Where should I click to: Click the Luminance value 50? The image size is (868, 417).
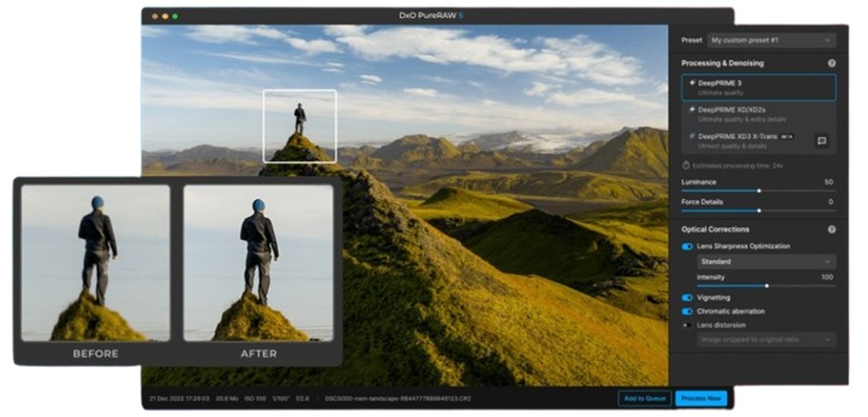(x=829, y=182)
